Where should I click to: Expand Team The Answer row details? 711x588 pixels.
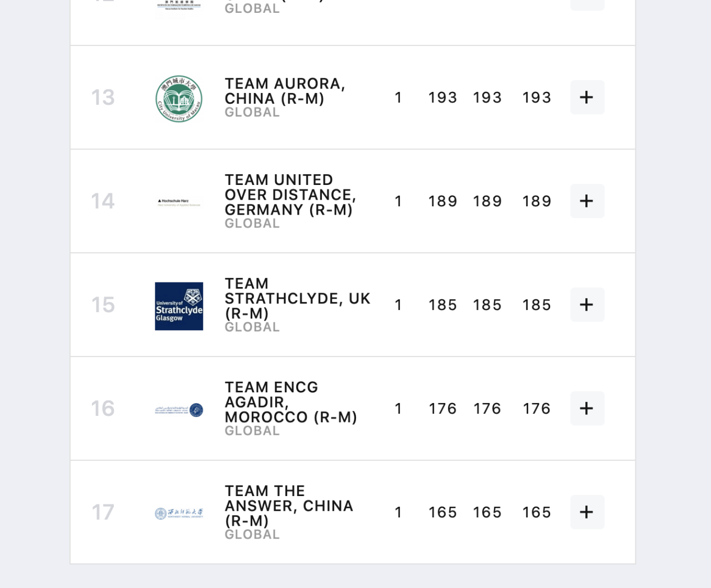[x=587, y=512]
